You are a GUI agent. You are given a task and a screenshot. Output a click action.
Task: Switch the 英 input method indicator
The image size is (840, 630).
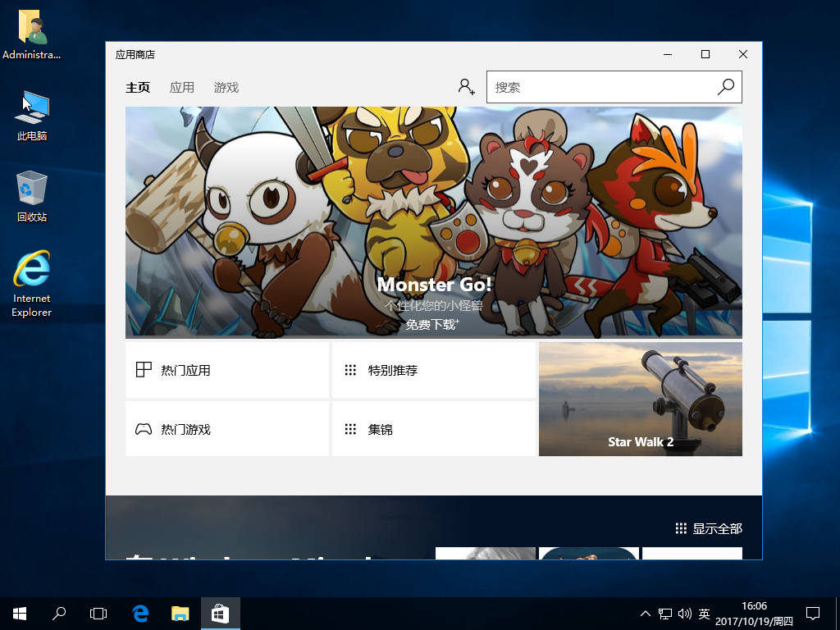coord(704,614)
